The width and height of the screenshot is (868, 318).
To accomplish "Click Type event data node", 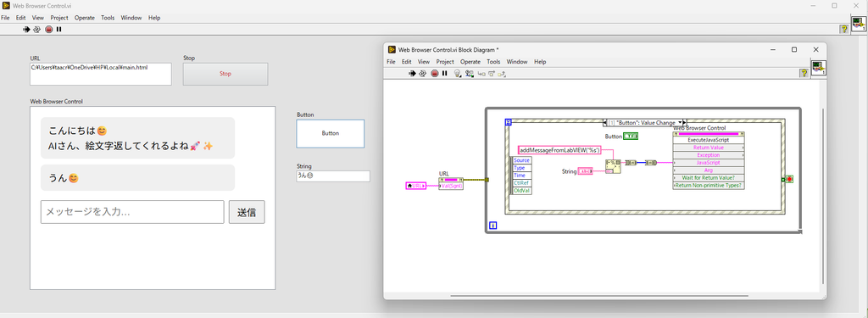I will pyautogui.click(x=522, y=168).
